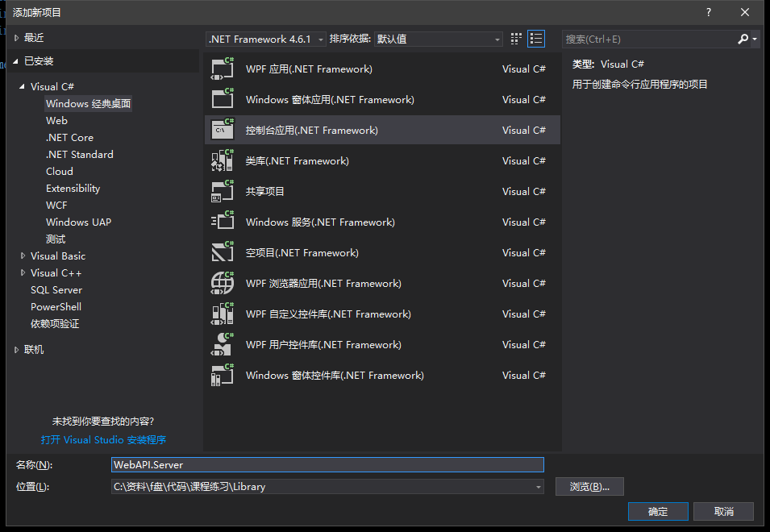
Task: Select the WCF category
Action: [56, 206]
